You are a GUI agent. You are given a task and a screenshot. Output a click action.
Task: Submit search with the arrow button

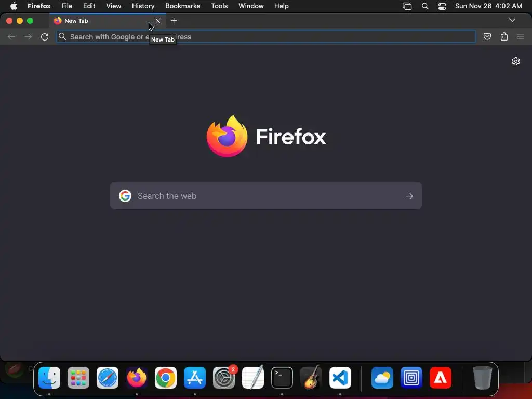click(x=409, y=196)
